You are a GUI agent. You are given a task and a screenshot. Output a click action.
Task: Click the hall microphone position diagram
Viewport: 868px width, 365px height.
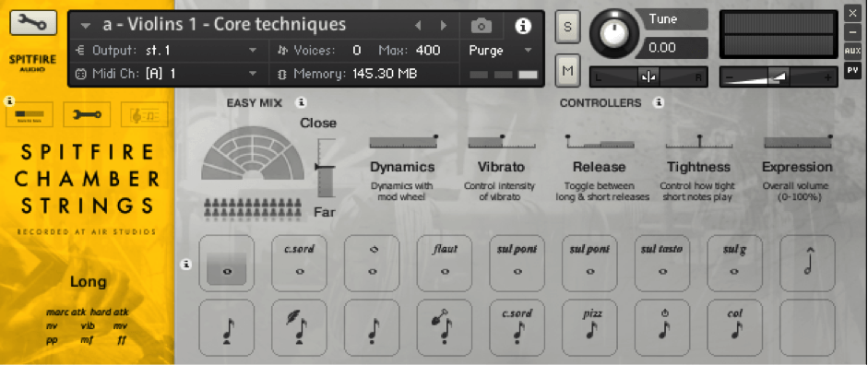[253, 154]
